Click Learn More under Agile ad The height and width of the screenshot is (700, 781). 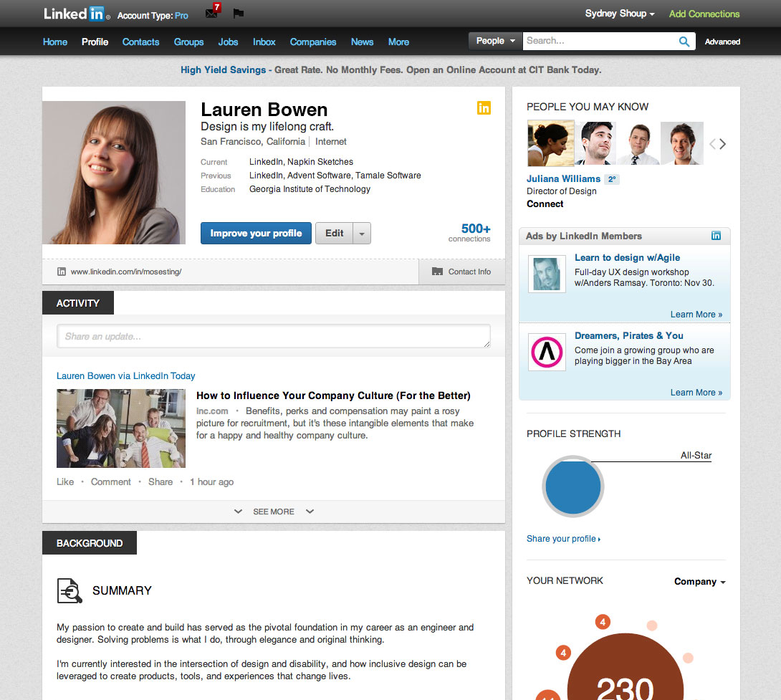(696, 315)
